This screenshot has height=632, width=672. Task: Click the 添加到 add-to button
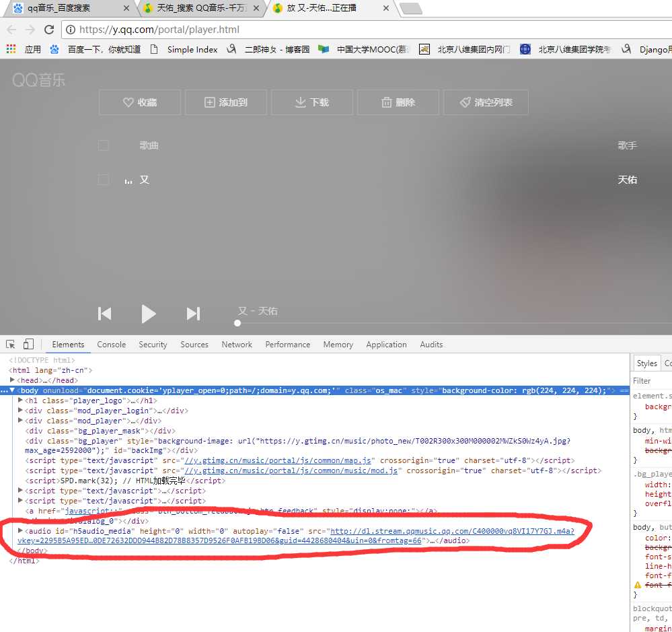[226, 102]
